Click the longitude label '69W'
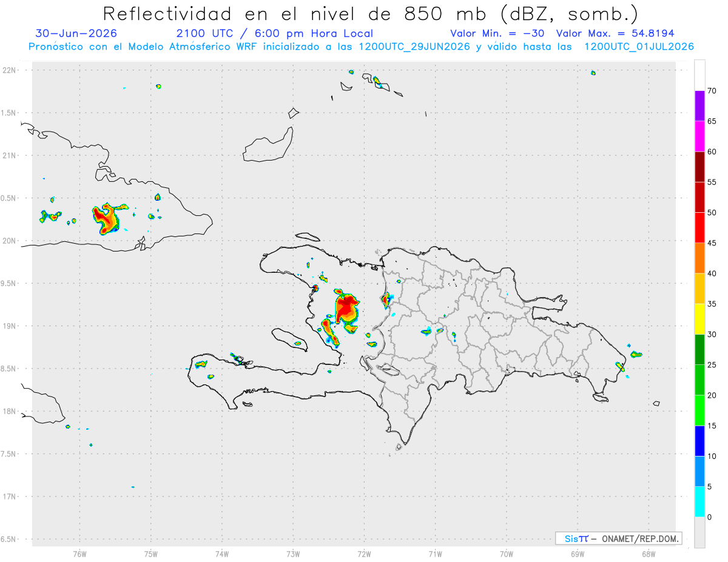 (x=578, y=554)
